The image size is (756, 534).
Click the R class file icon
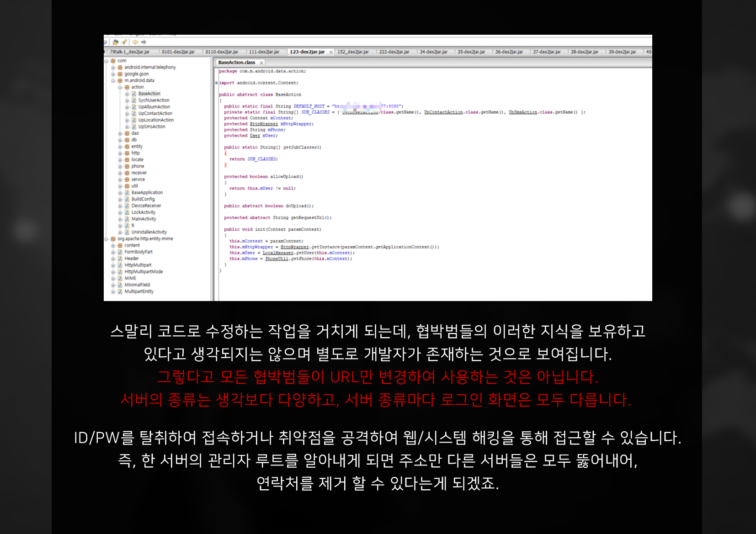click(127, 226)
